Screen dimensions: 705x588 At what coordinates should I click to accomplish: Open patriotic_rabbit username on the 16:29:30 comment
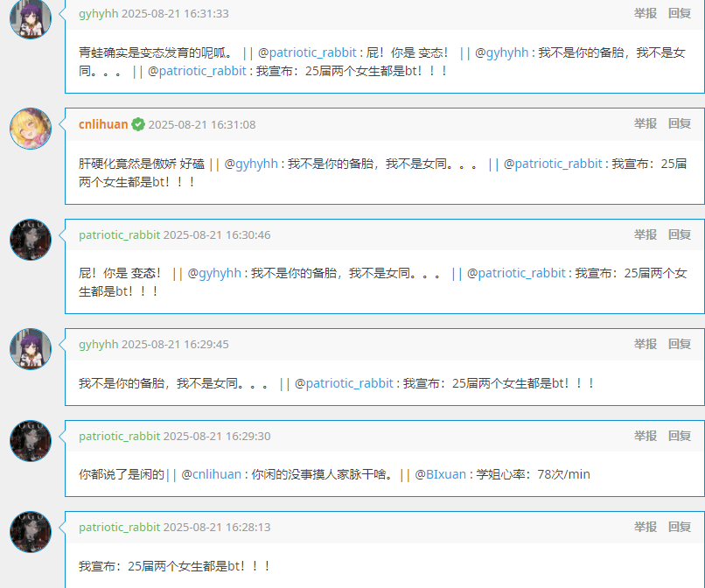[119, 436]
